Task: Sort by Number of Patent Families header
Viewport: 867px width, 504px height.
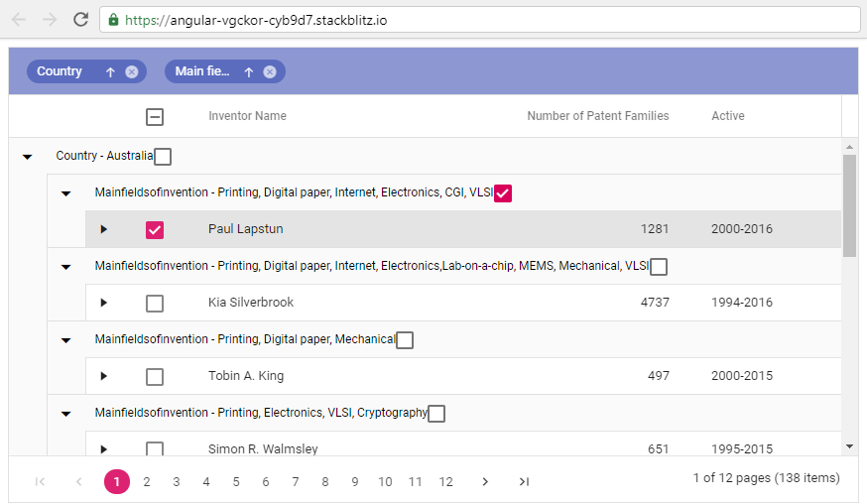Action: (597, 116)
